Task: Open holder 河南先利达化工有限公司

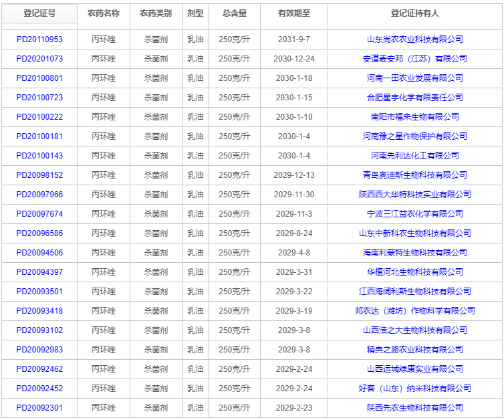Action: click(415, 156)
